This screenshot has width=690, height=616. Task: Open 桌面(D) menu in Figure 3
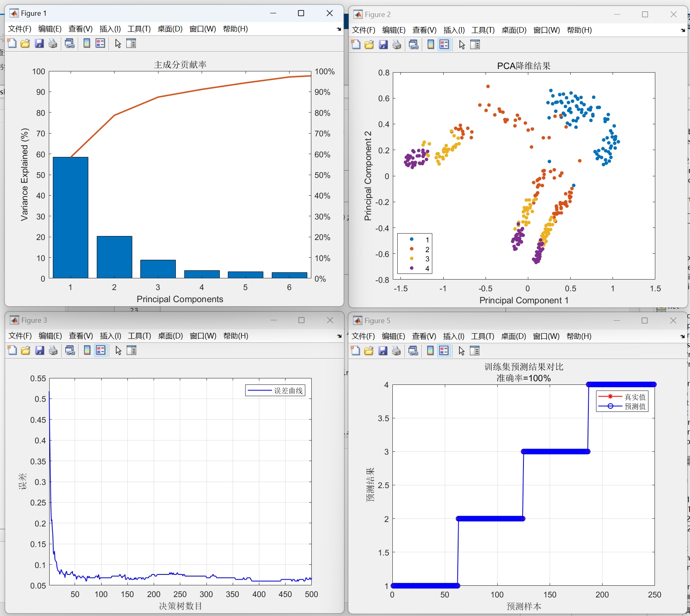[x=171, y=336]
